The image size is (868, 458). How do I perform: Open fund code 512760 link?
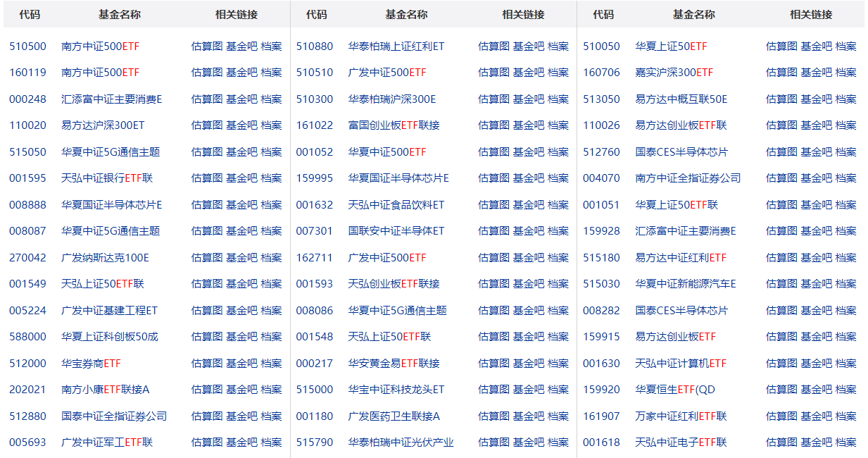tap(602, 152)
